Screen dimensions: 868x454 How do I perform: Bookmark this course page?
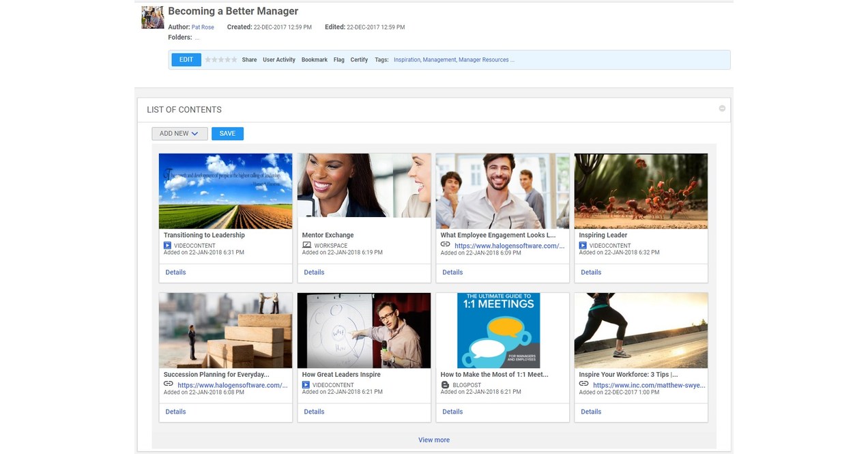314,60
